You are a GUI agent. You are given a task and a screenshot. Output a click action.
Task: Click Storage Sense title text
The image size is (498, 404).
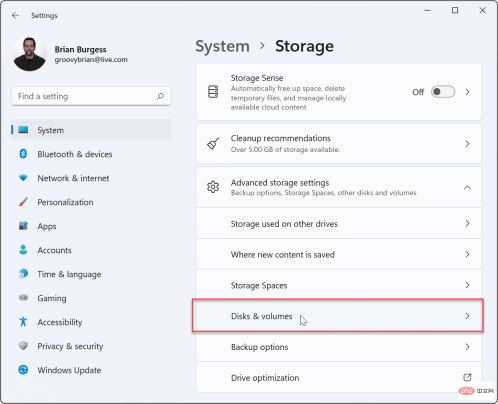[x=257, y=78]
